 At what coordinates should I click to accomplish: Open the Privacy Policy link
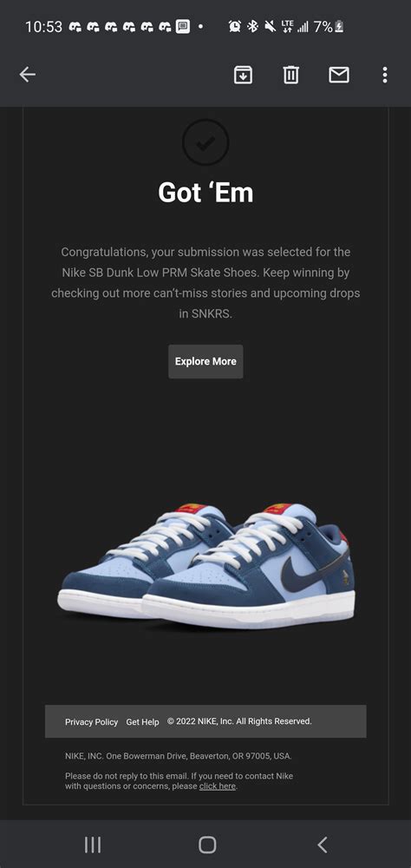pos(91,722)
